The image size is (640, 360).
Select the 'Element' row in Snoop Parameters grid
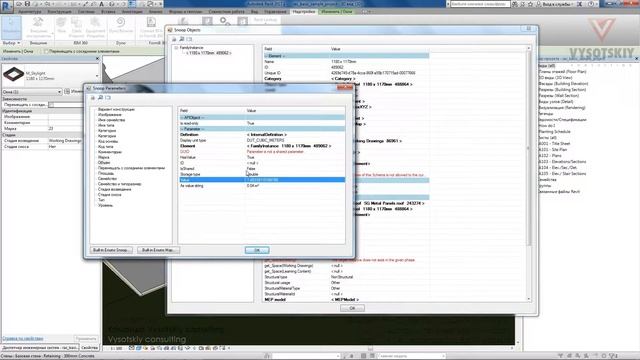(262, 146)
